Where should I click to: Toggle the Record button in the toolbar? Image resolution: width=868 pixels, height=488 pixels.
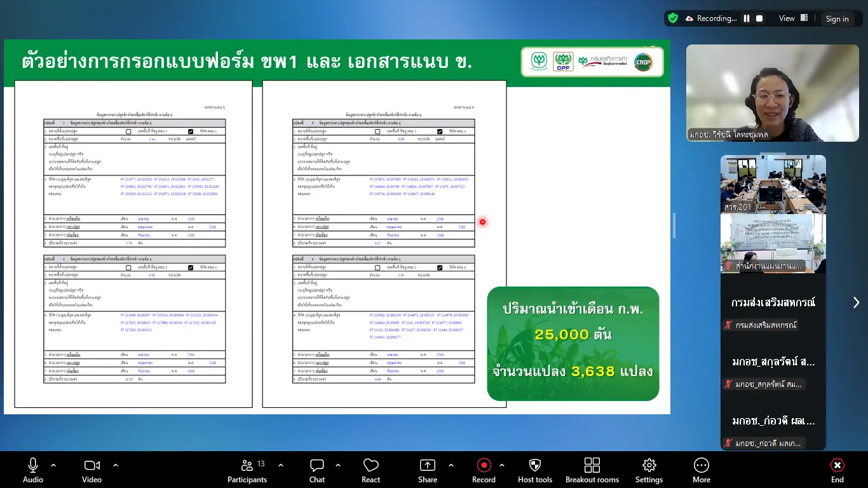[x=484, y=470]
